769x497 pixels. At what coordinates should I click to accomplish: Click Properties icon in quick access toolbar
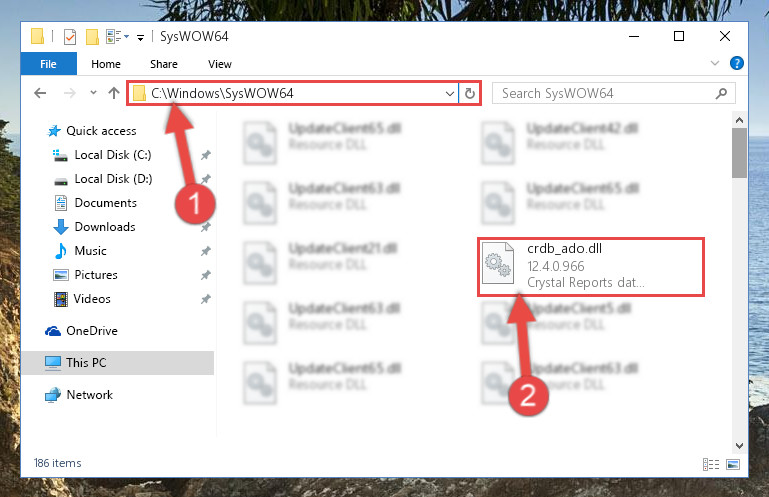pos(70,37)
